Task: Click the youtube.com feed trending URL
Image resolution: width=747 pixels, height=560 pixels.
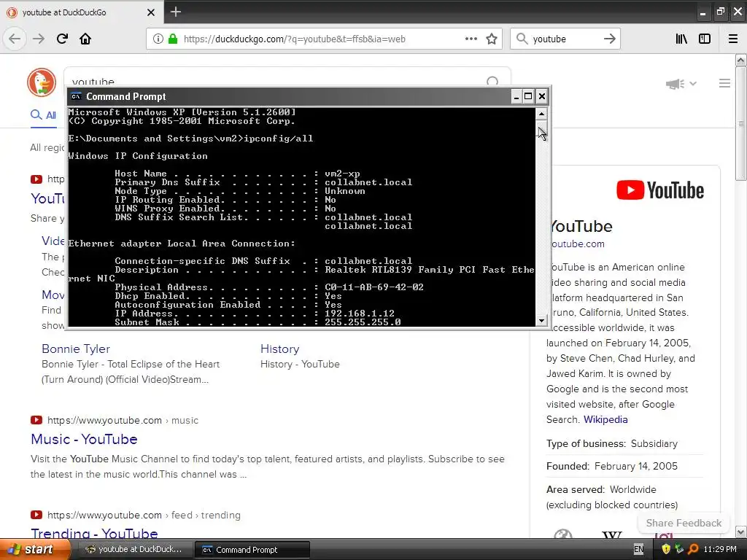Action: 144,516
